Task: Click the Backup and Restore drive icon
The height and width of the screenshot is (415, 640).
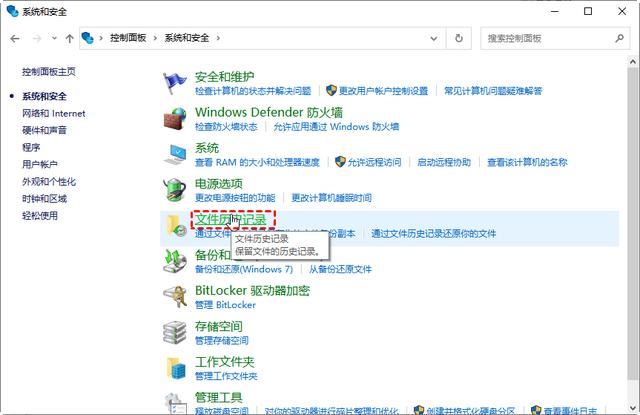Action: click(x=175, y=262)
